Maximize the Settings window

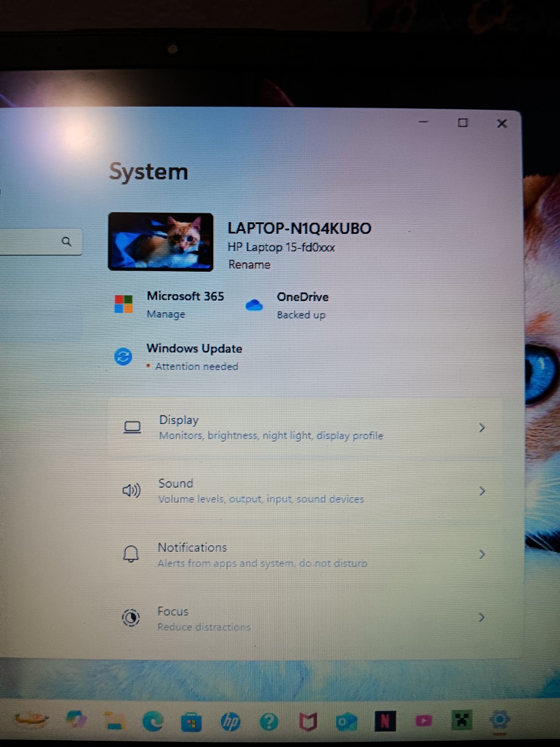click(462, 122)
